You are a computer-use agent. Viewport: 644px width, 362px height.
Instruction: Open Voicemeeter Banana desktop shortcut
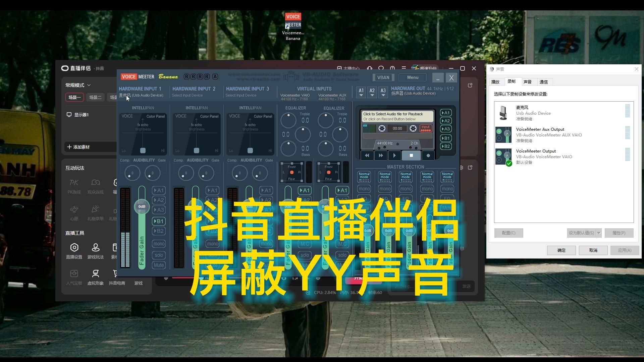[293, 27]
